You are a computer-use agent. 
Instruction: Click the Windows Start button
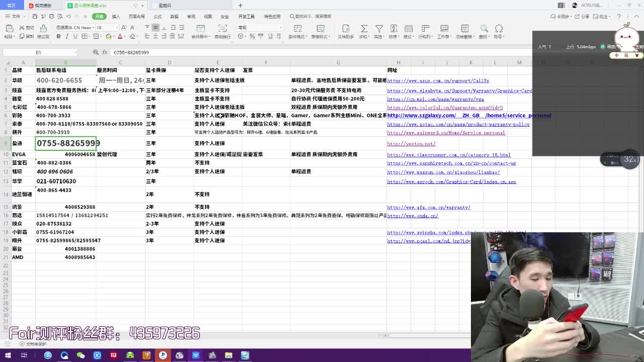pos(8,355)
